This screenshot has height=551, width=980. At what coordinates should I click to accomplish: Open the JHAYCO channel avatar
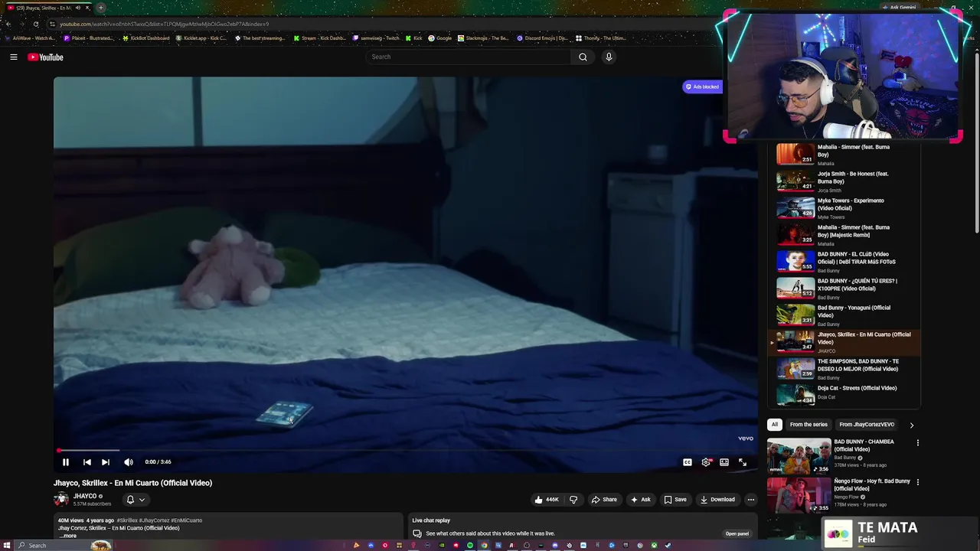click(x=61, y=500)
